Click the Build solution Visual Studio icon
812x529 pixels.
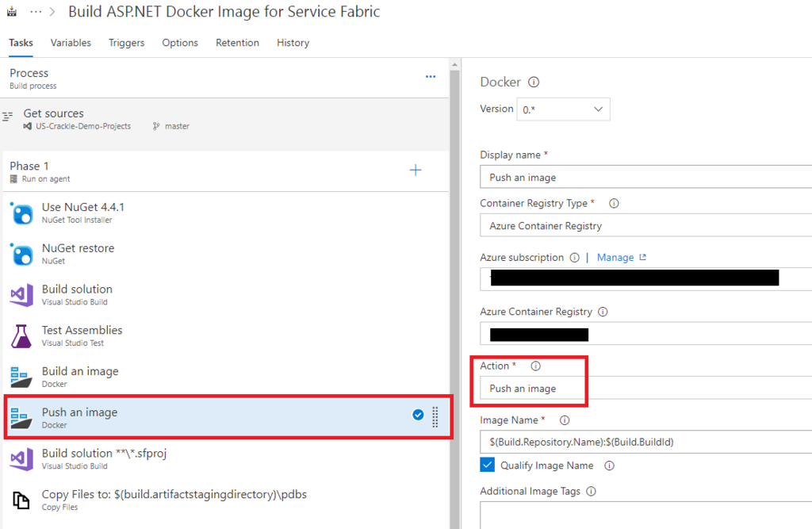tap(21, 295)
